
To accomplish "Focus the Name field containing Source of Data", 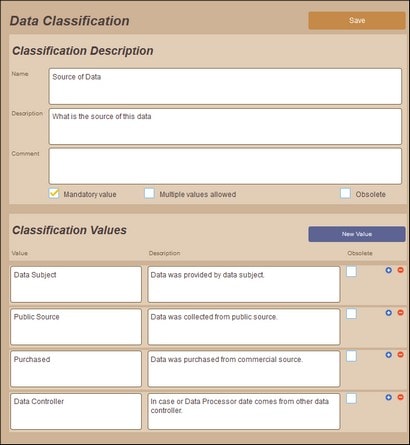I will tap(225, 86).
